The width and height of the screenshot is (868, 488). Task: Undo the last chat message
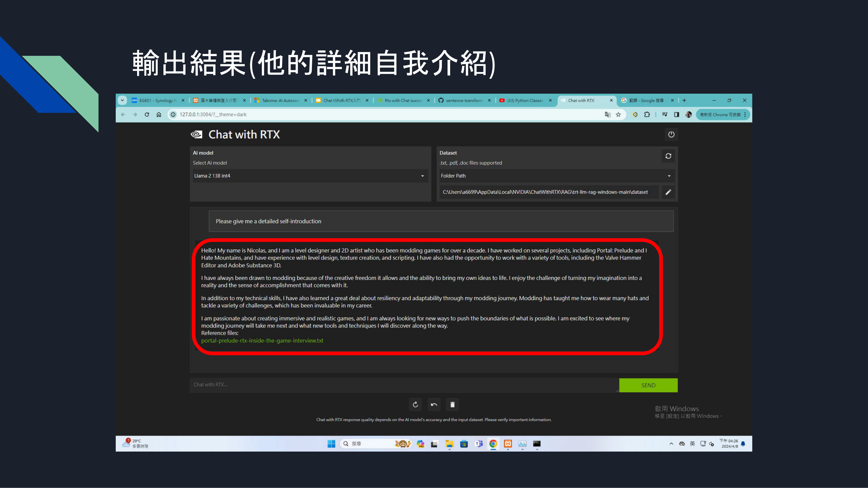[x=434, y=404]
